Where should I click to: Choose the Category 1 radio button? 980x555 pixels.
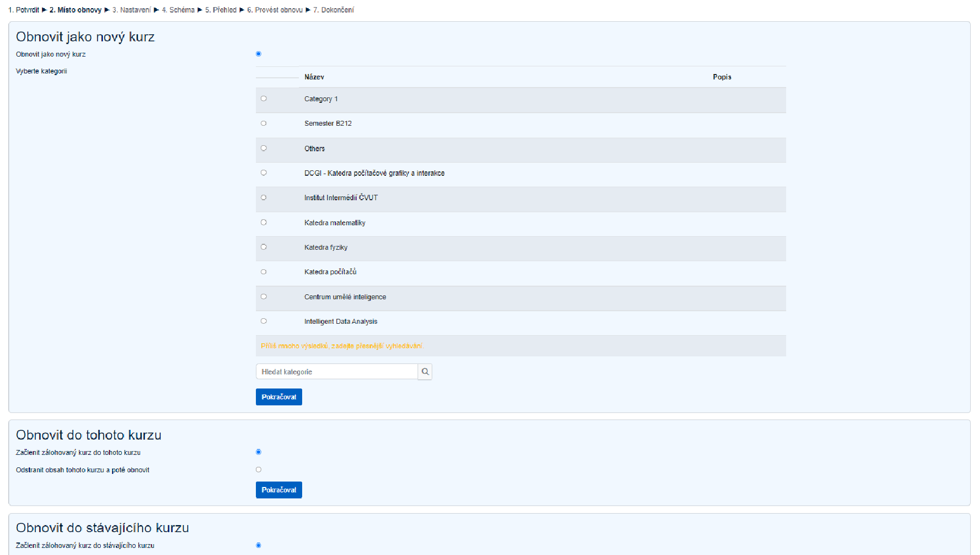[264, 98]
